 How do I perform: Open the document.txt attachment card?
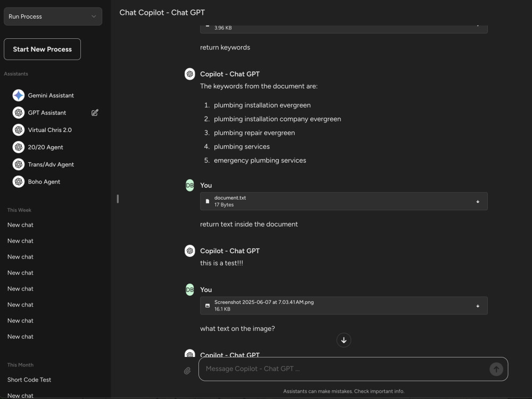(x=344, y=201)
